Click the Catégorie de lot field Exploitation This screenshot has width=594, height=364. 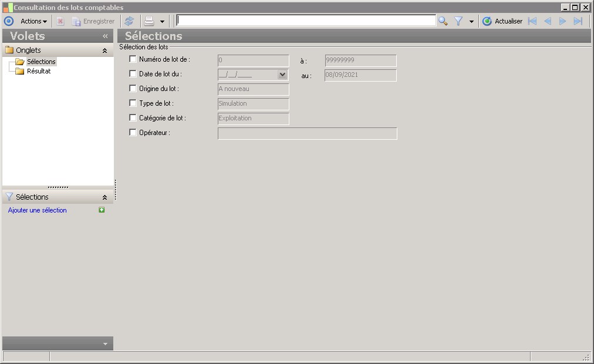click(x=253, y=119)
